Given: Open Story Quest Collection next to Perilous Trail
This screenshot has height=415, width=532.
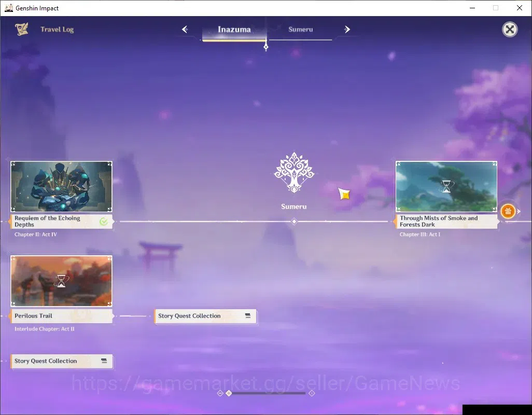Looking at the screenshot, I should pyautogui.click(x=205, y=316).
